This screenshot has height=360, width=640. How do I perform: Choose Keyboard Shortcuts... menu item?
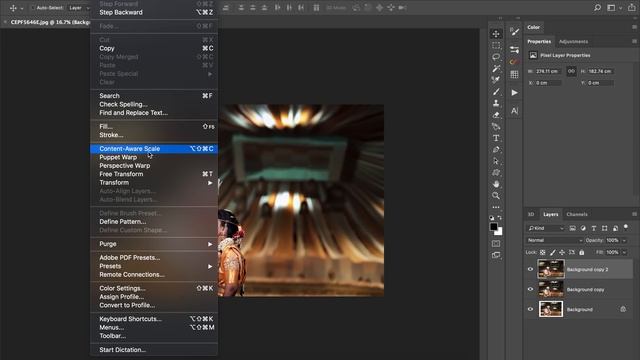(x=154, y=319)
